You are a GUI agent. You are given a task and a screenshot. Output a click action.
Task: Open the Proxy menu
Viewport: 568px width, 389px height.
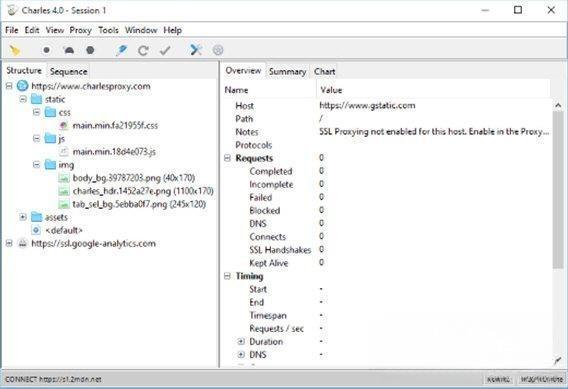coord(80,30)
